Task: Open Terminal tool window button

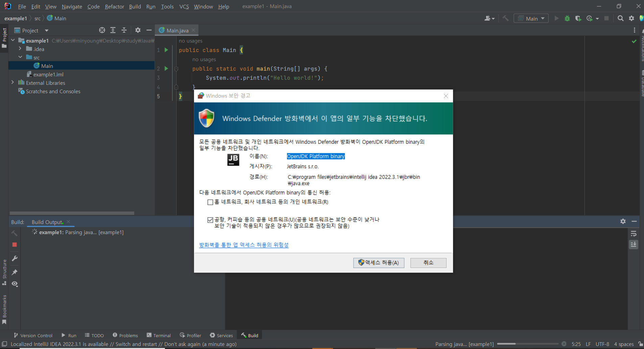Action: pyautogui.click(x=159, y=335)
